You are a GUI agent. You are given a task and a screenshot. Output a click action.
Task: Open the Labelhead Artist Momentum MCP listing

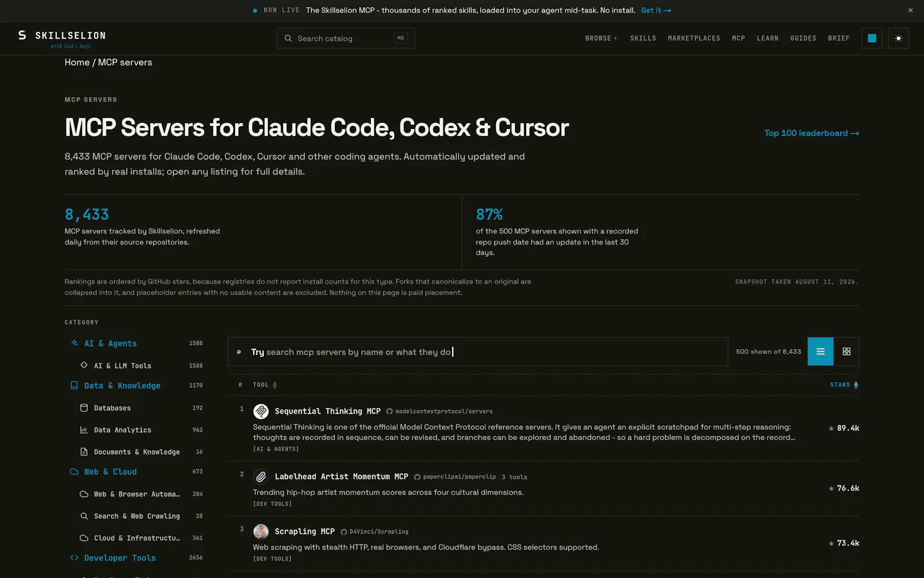[341, 476]
